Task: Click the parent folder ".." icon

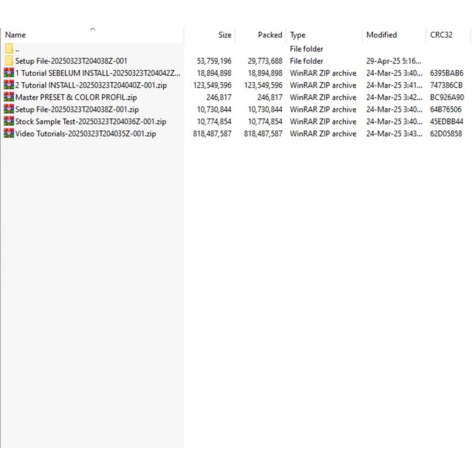Action: coord(9,49)
